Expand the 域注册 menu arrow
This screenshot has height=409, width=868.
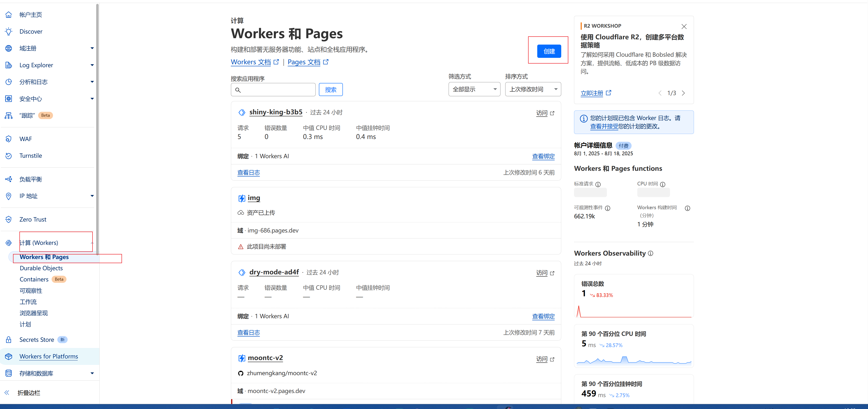coord(92,48)
